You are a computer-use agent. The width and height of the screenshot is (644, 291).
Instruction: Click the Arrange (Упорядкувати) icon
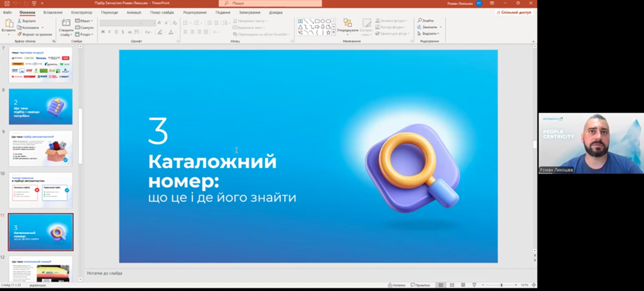pyautogui.click(x=347, y=24)
